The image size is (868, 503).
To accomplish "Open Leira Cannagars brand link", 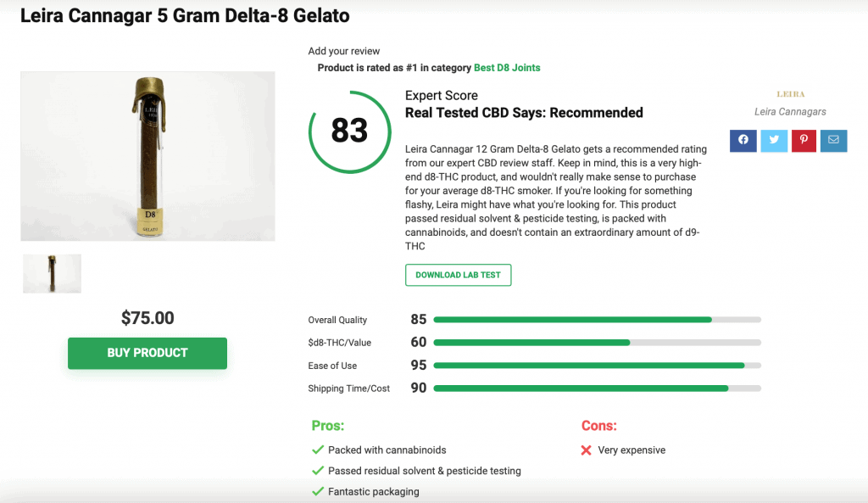I will tap(790, 112).
